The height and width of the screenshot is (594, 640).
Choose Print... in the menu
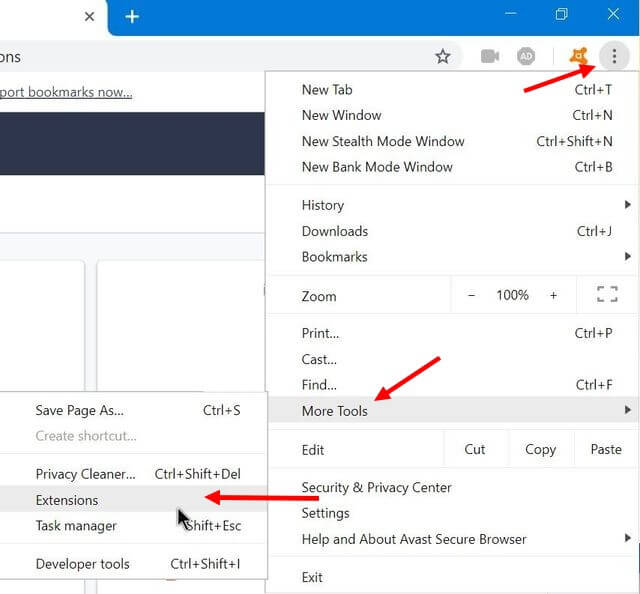point(451,333)
